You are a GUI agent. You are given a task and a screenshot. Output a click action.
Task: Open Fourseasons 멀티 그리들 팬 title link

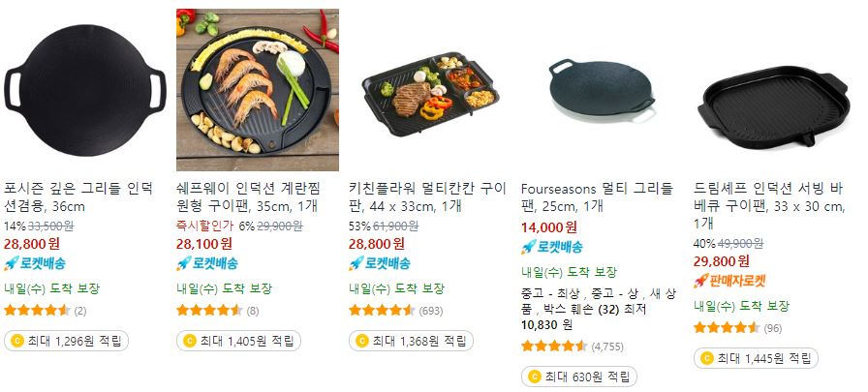click(597, 197)
